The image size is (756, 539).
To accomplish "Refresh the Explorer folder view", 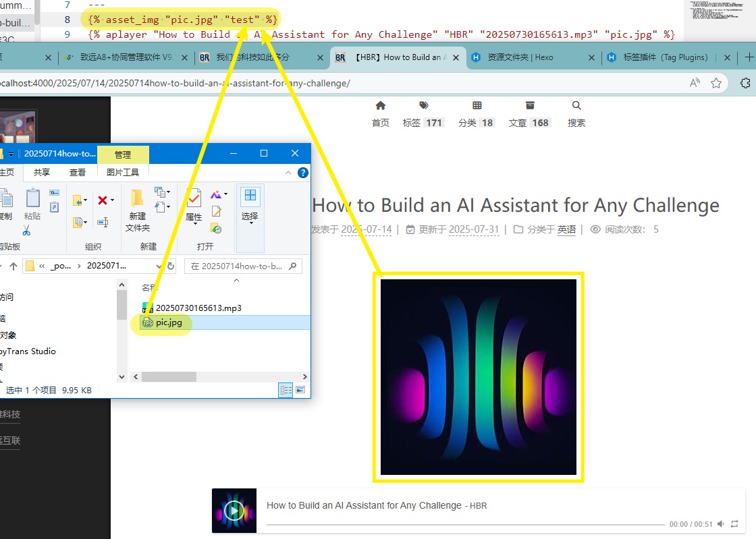I will click(171, 266).
